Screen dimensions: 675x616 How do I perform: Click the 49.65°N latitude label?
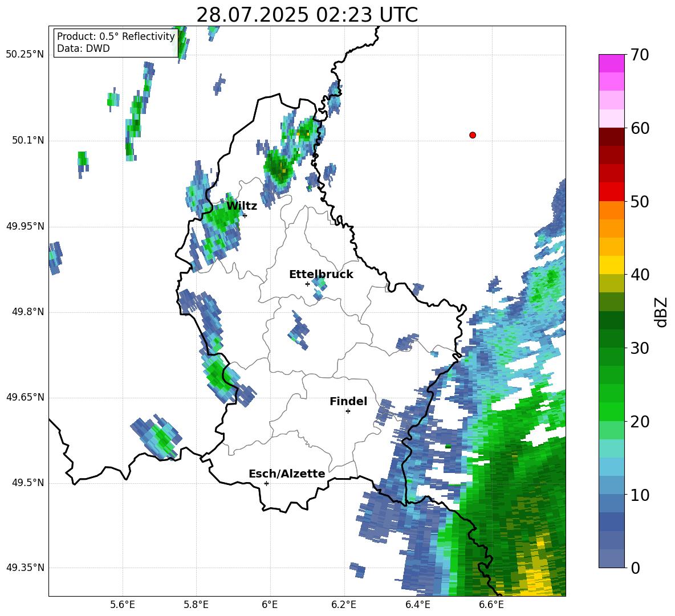click(x=25, y=398)
